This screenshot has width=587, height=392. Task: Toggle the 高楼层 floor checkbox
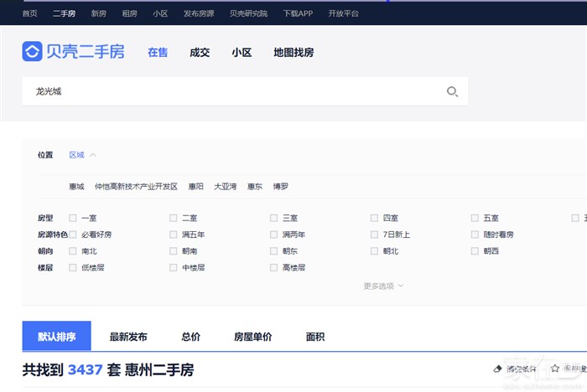click(x=274, y=268)
